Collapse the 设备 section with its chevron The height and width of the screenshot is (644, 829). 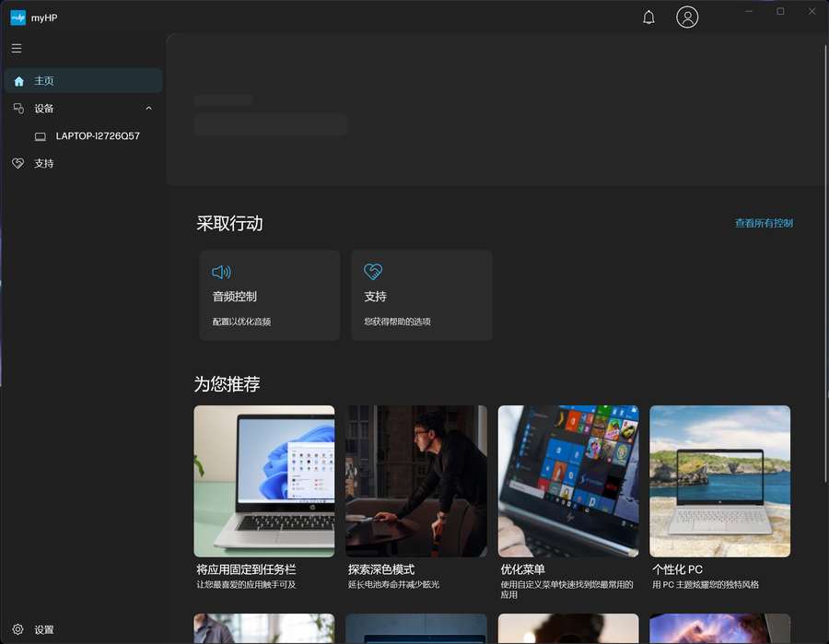[148, 108]
